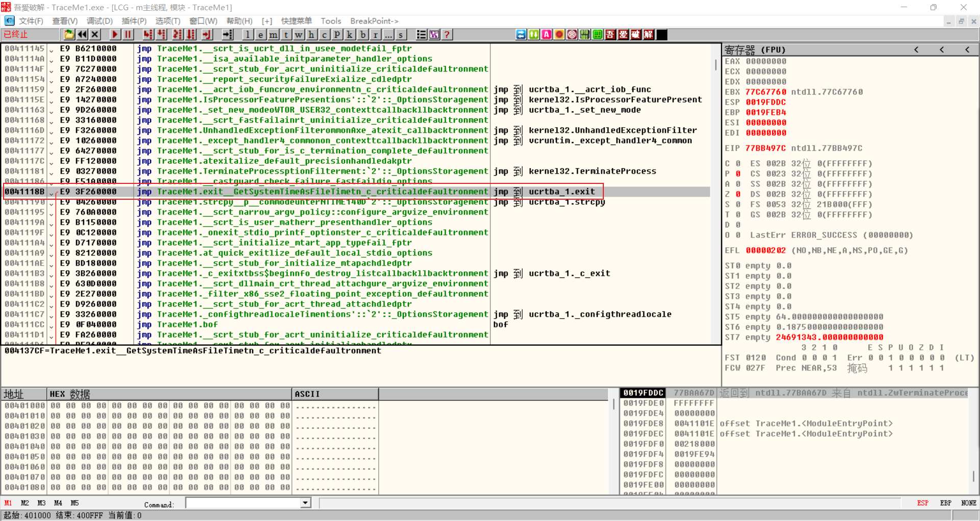
Task: Open the 选项(T) menu
Action: click(x=168, y=21)
